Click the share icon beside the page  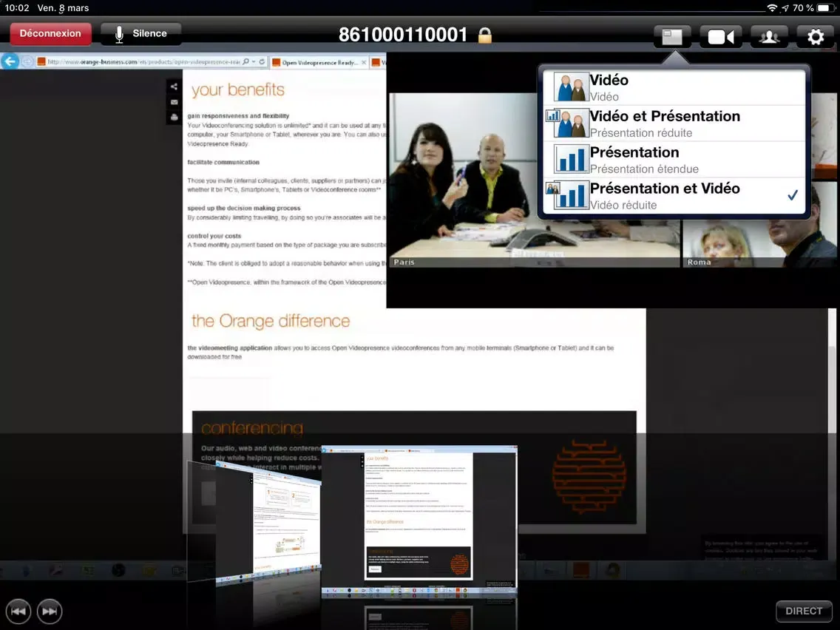coord(174,87)
